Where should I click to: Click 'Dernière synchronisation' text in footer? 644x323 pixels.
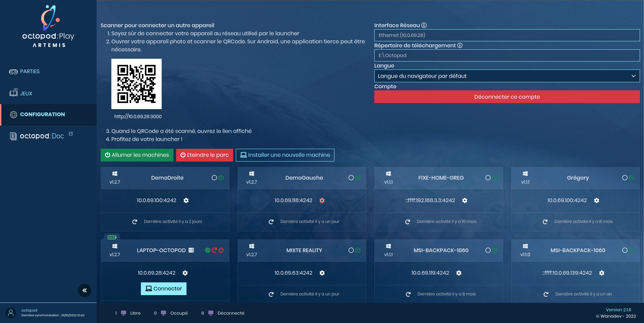53,315
